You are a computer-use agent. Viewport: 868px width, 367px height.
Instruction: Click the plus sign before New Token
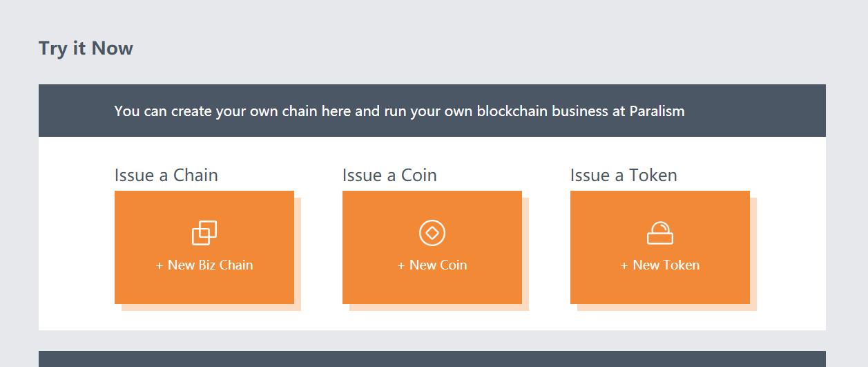point(625,265)
